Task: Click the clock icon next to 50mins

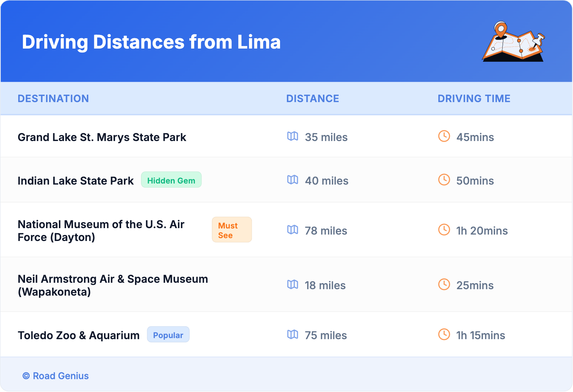Action: point(444,180)
